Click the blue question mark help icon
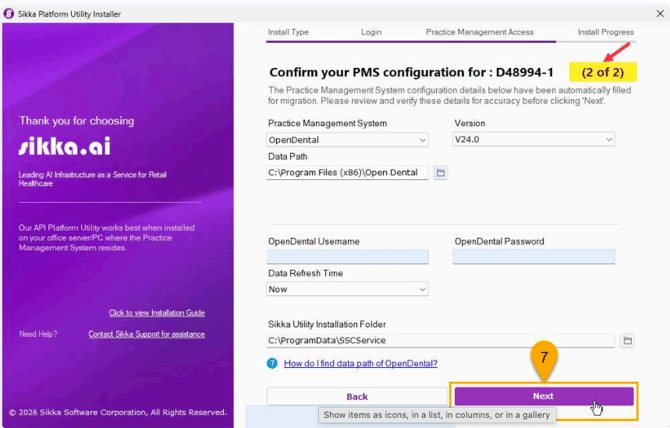The height and width of the screenshot is (428, 670). click(x=272, y=364)
